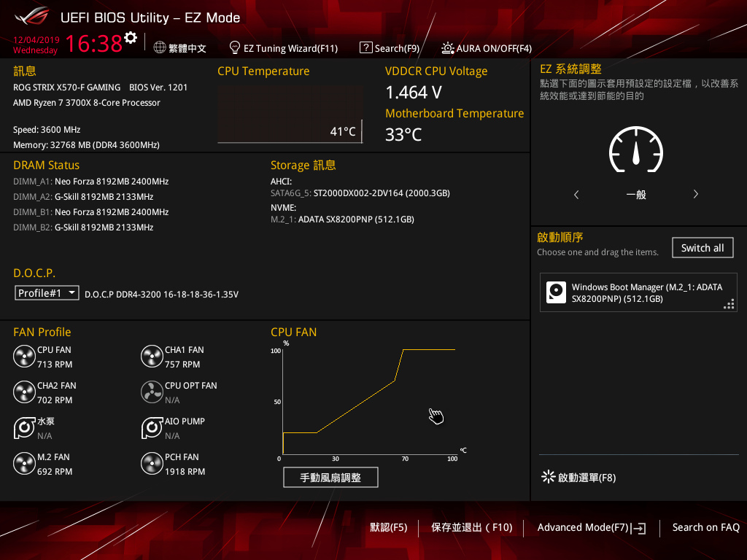Select Windows Boot Manager boot entry
The image size is (747, 560).
[638, 292]
